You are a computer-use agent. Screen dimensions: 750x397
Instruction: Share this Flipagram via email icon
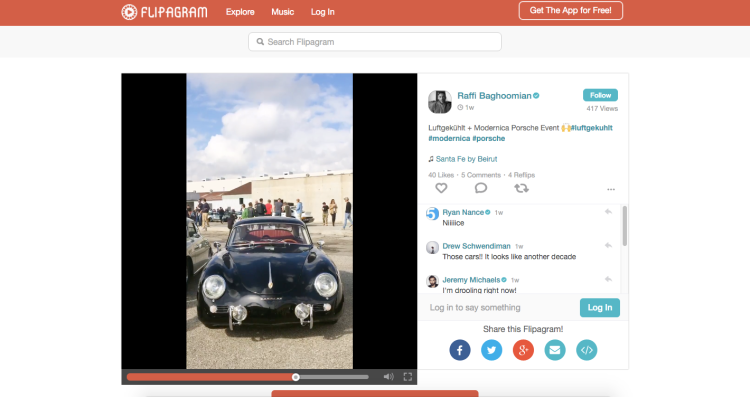pyautogui.click(x=555, y=350)
